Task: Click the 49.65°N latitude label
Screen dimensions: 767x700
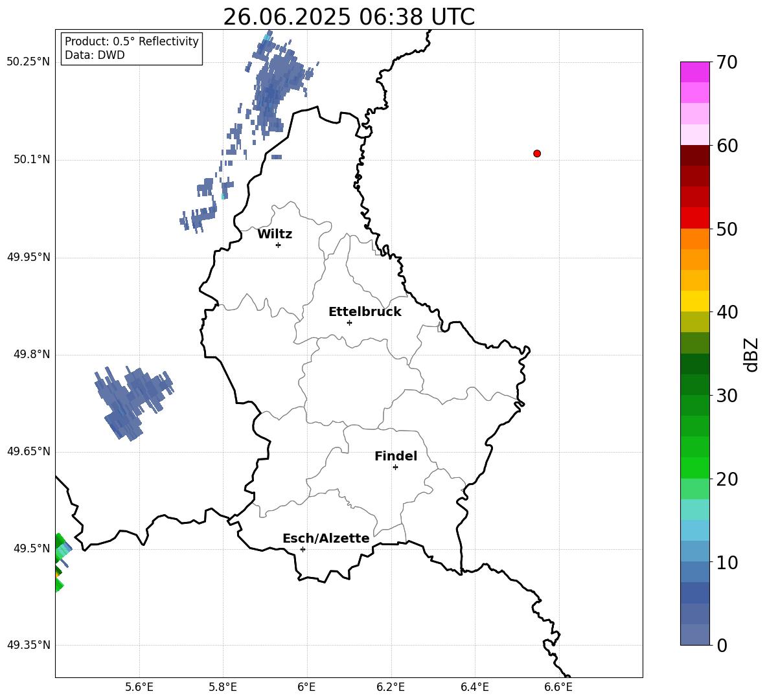Action: coord(29,451)
